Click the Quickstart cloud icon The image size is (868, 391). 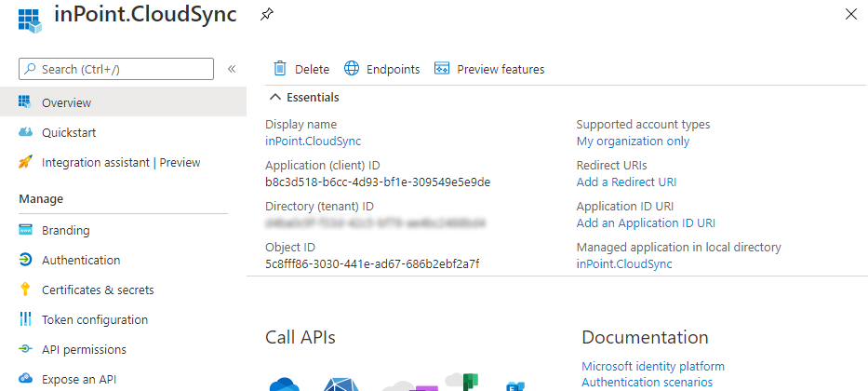(25, 132)
